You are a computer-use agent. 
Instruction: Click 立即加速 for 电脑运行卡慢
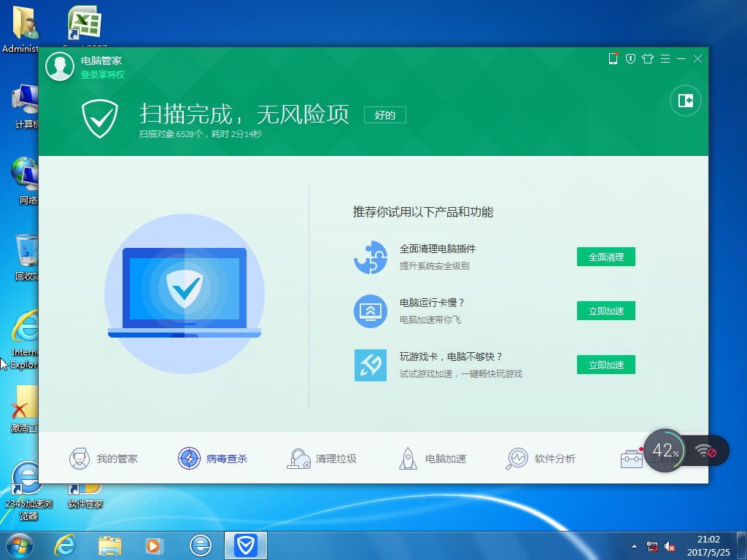click(x=605, y=311)
